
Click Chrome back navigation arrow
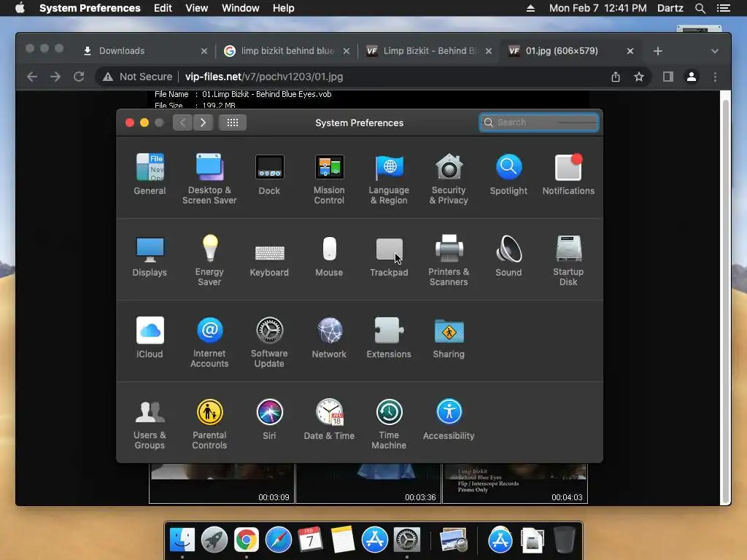coord(32,77)
